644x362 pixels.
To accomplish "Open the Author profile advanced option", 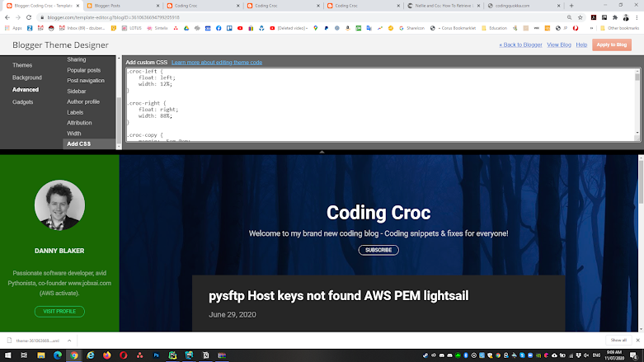I will [83, 102].
